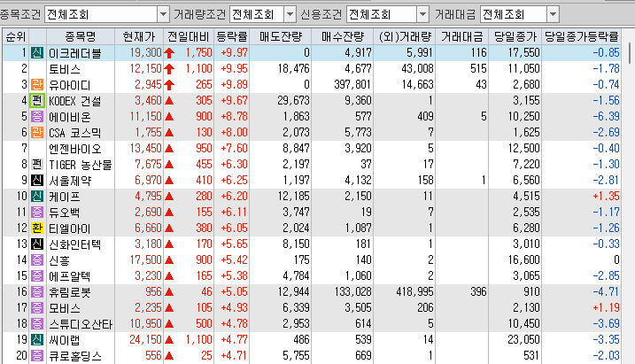Sort by 순위 column header

point(16,37)
